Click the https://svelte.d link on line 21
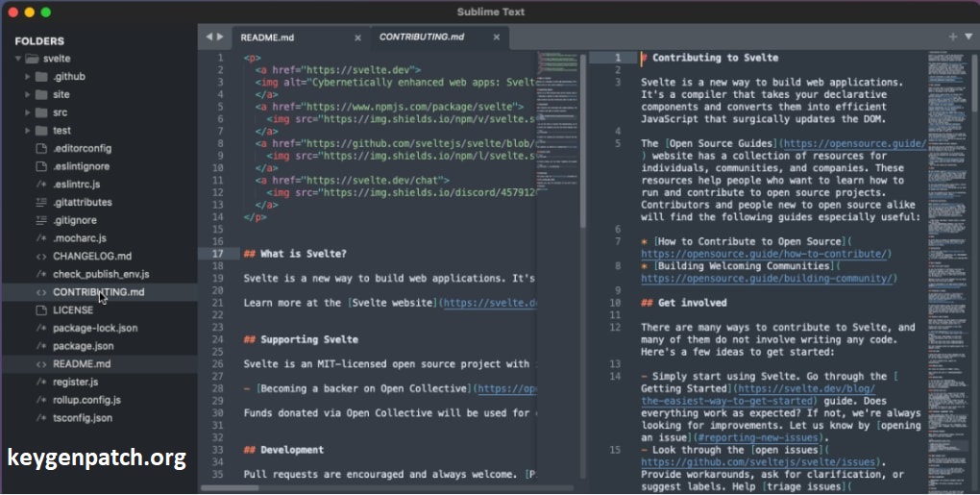This screenshot has height=495, width=980. [x=489, y=303]
